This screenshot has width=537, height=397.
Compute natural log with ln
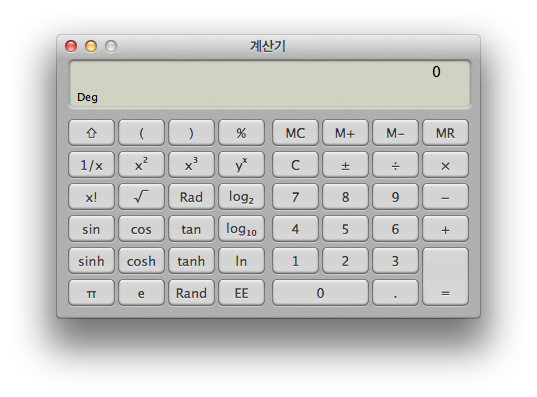tap(241, 261)
